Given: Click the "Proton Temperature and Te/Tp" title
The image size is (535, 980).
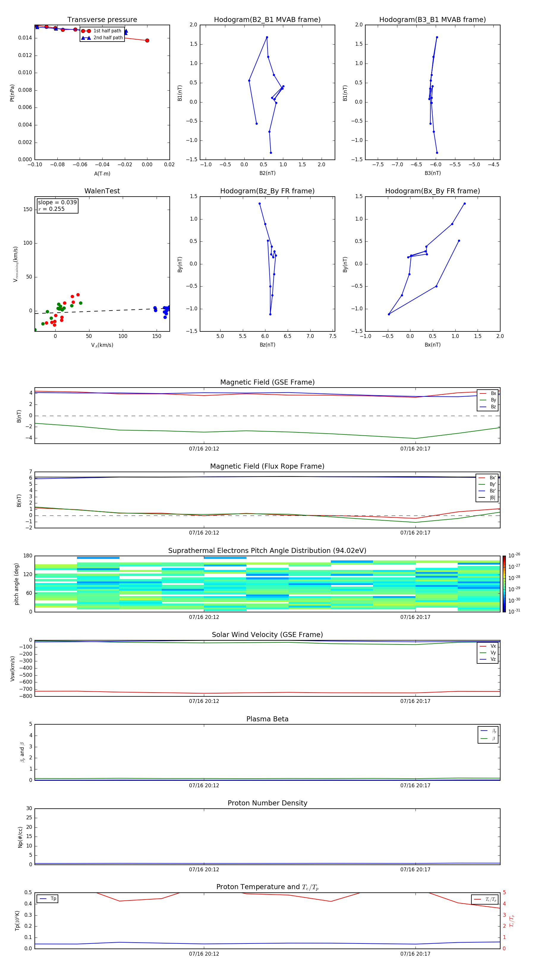Looking at the screenshot, I should click(267, 887).
